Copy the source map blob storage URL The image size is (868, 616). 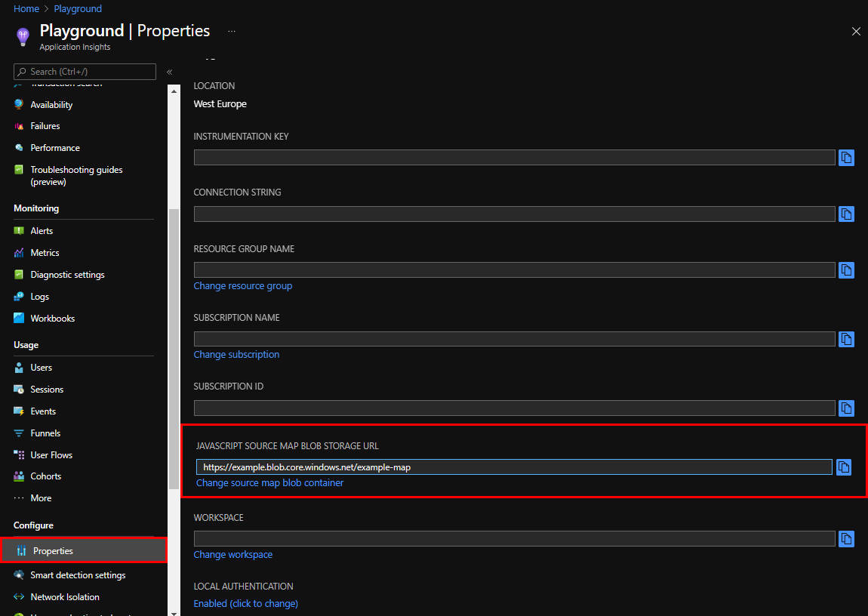[x=843, y=467]
